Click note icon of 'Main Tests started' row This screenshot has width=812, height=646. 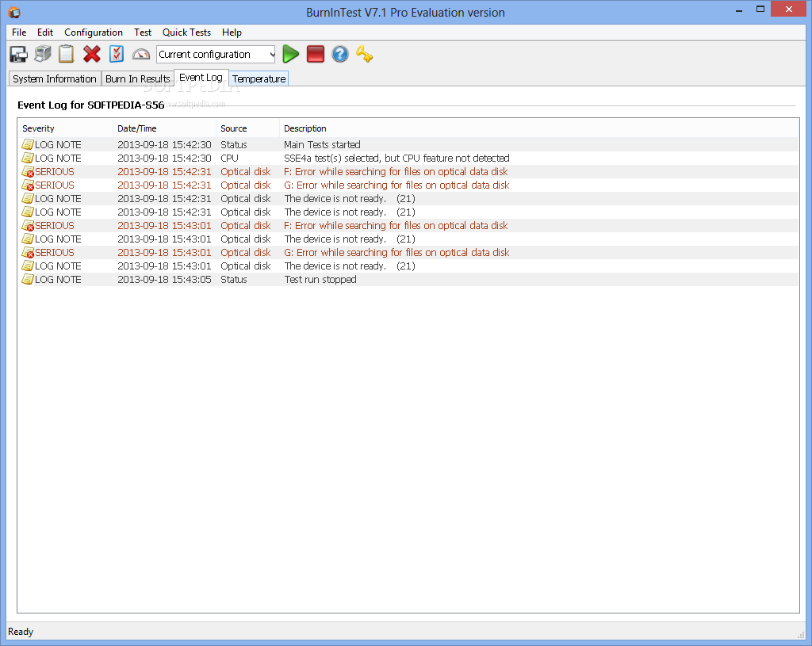(x=28, y=144)
